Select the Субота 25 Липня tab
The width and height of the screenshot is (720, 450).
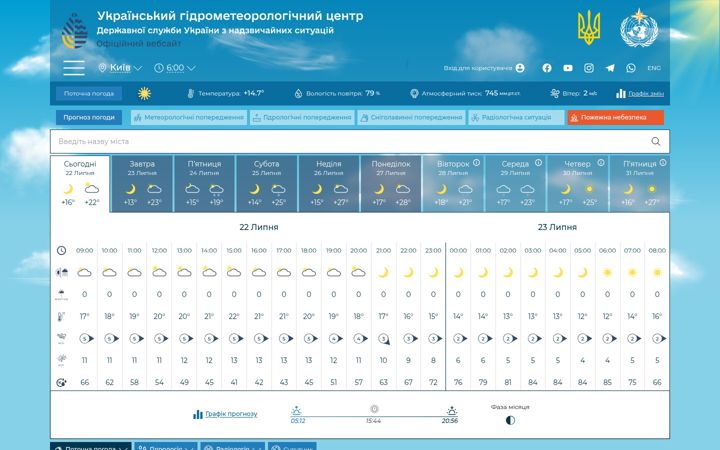[266, 184]
